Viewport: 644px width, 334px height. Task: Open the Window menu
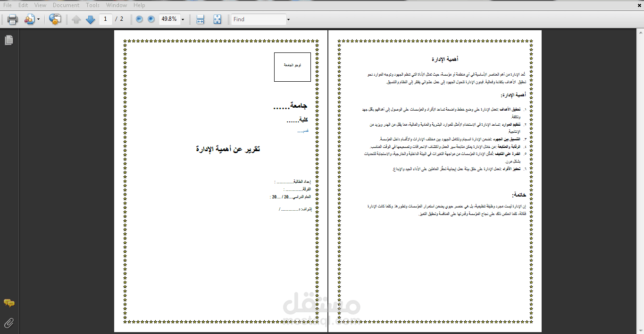pyautogui.click(x=117, y=5)
